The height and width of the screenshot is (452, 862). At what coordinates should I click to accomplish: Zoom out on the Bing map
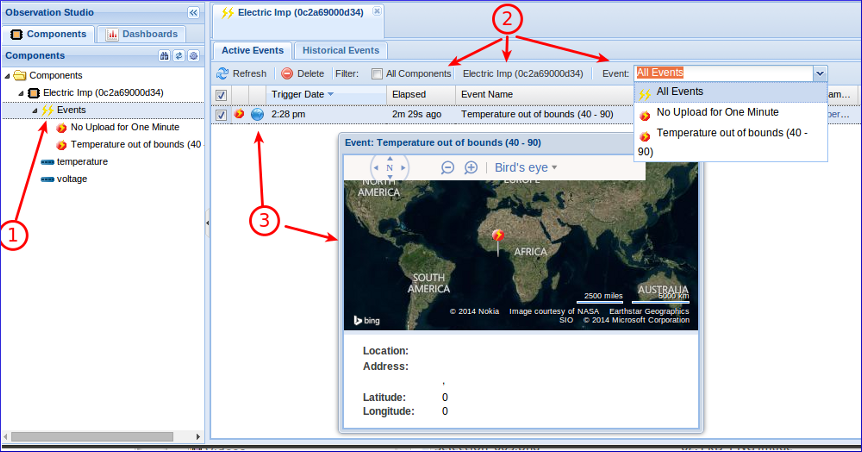tap(447, 168)
